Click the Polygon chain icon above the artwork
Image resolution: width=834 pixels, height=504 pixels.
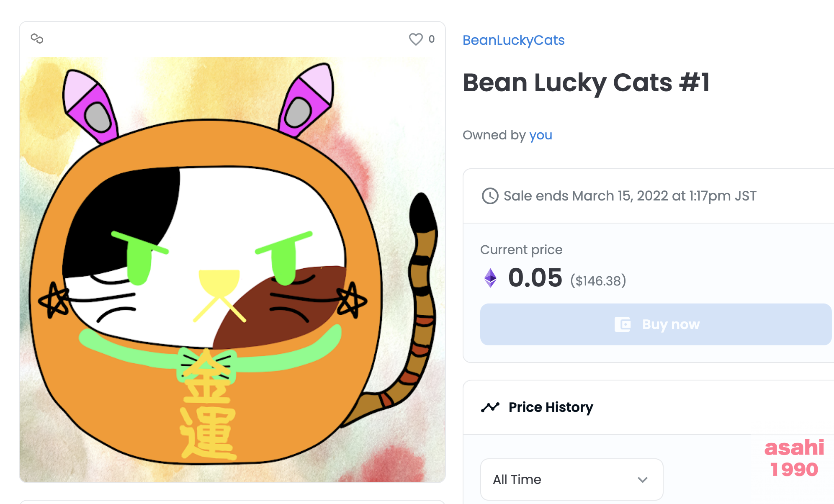click(x=37, y=39)
